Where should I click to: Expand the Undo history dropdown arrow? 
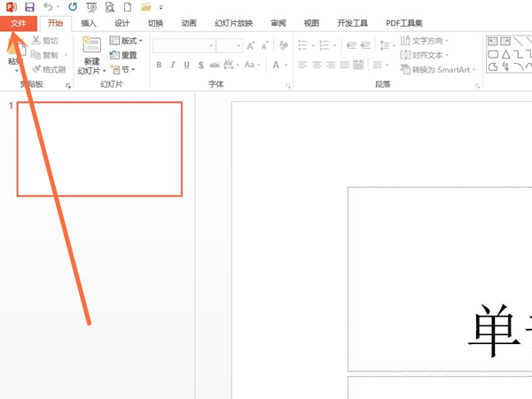pyautogui.click(x=58, y=7)
